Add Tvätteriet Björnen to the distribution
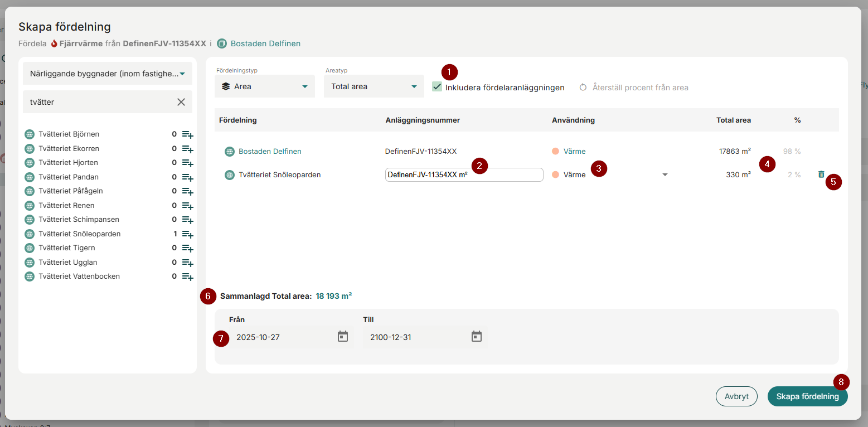 187,135
